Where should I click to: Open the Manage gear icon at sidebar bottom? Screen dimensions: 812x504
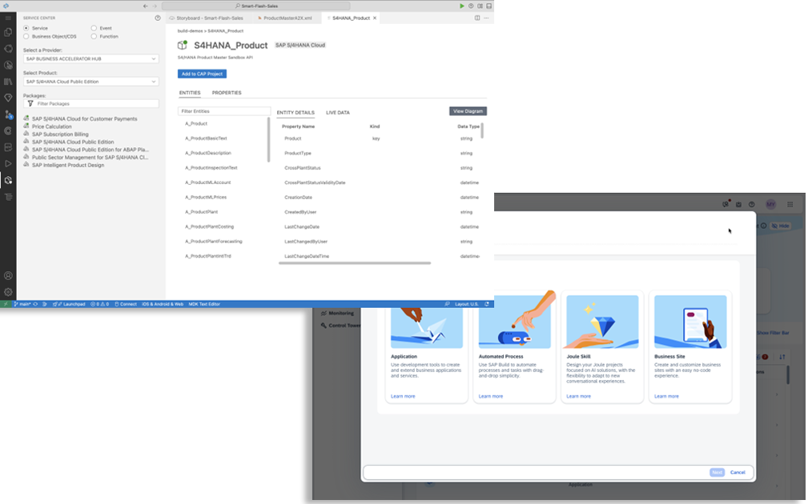(8, 292)
